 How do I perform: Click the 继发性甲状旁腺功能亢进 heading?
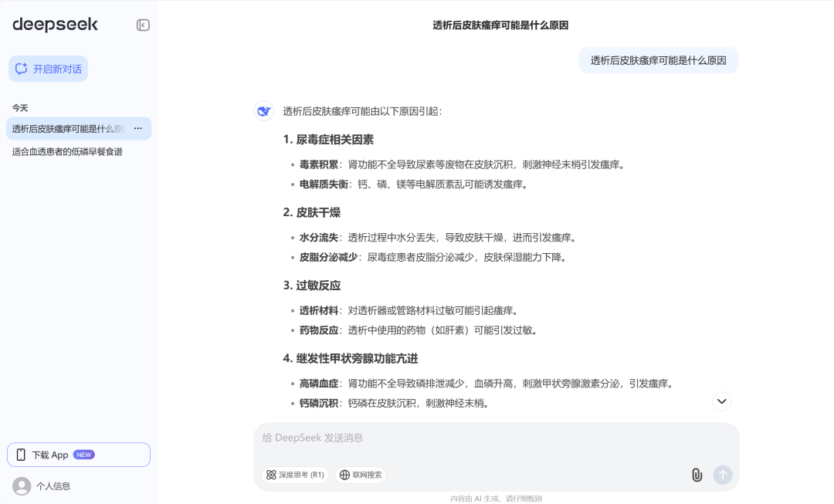point(352,358)
